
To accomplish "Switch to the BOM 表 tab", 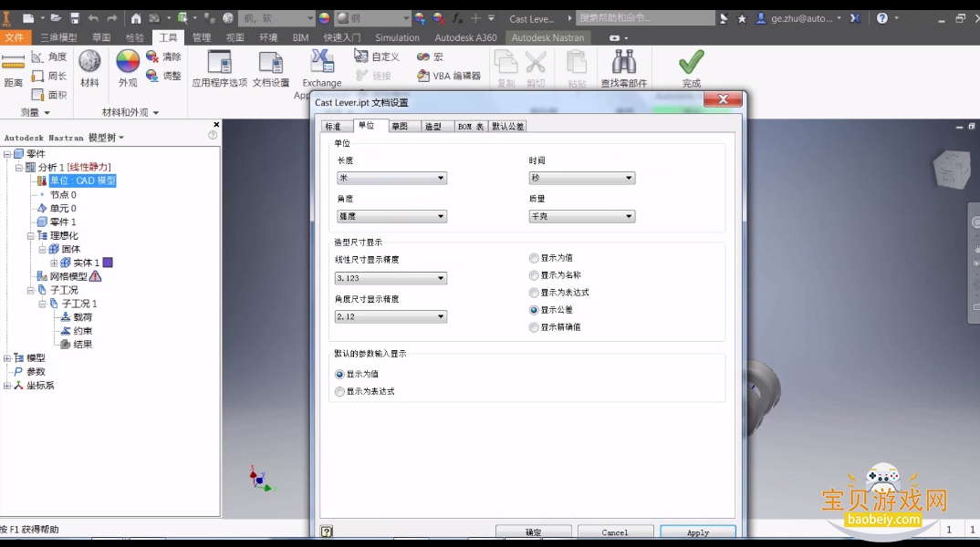I will (x=470, y=126).
